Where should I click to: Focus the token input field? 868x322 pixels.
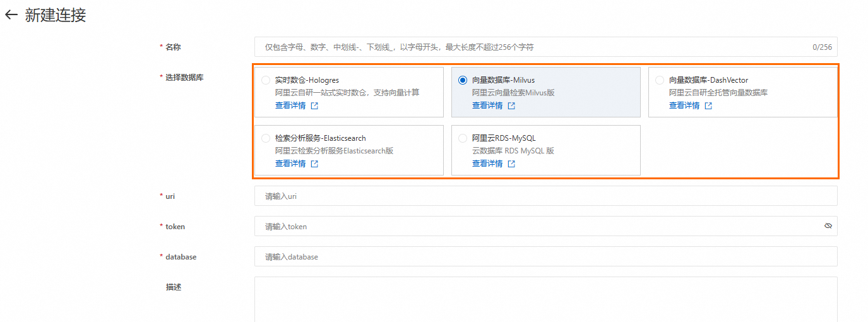pyautogui.click(x=546, y=226)
